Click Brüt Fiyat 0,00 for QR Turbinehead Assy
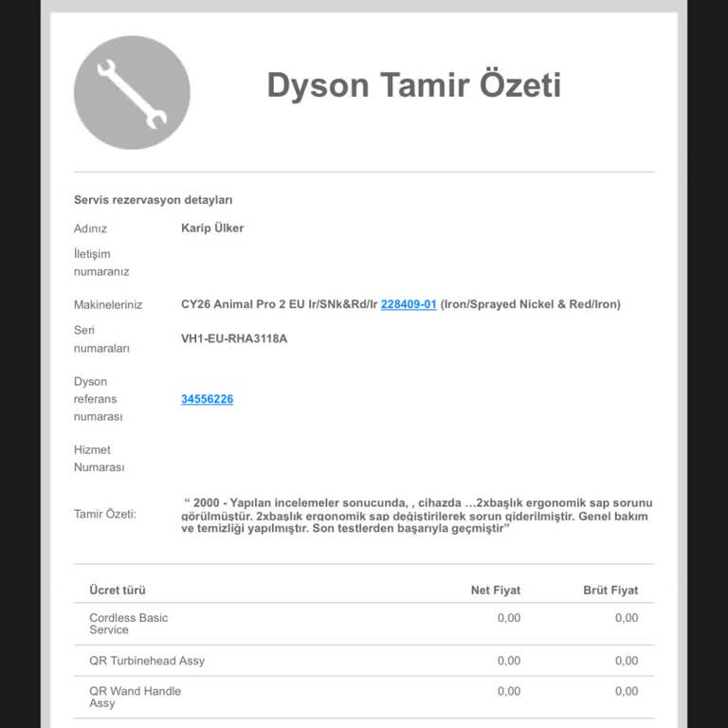 pos(627,661)
